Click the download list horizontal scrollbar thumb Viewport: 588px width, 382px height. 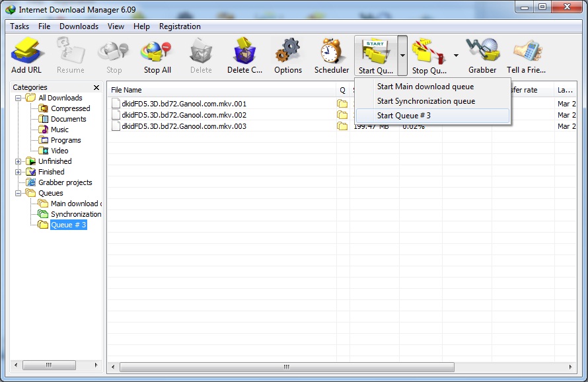[287, 367]
